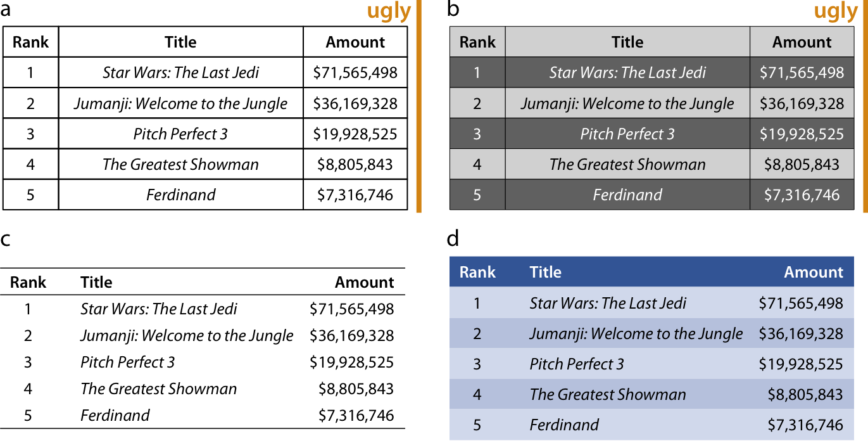Select $7,316,746 in table d
The image size is (868, 443).
805,425
